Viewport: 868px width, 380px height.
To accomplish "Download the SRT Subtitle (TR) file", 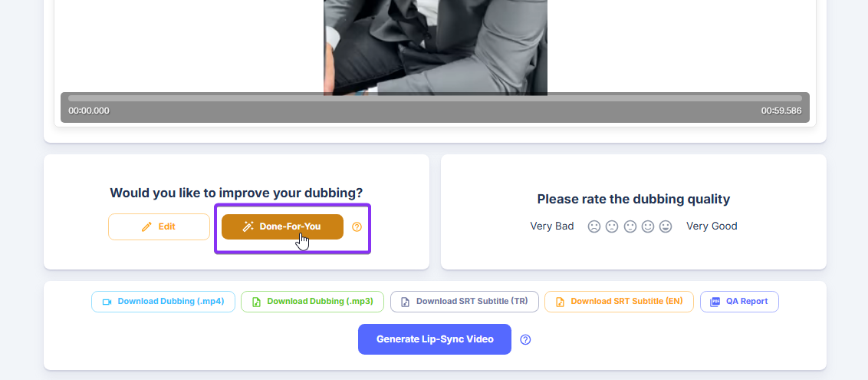I will [465, 302].
